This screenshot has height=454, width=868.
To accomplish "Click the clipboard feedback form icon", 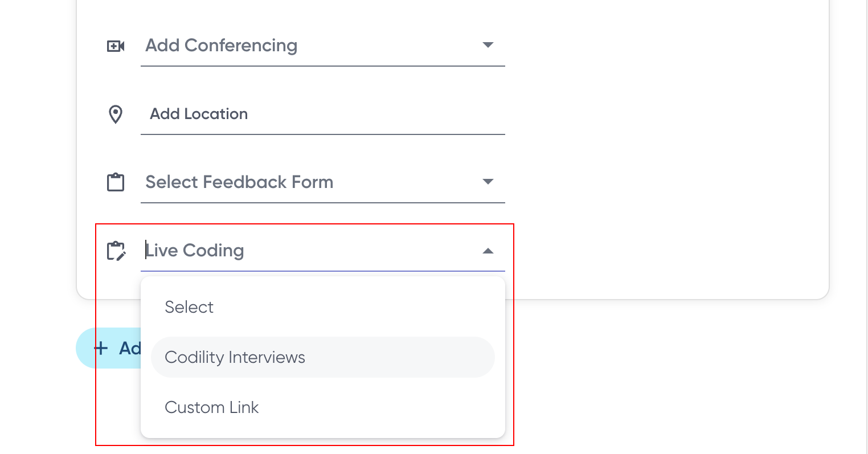I will (x=116, y=182).
